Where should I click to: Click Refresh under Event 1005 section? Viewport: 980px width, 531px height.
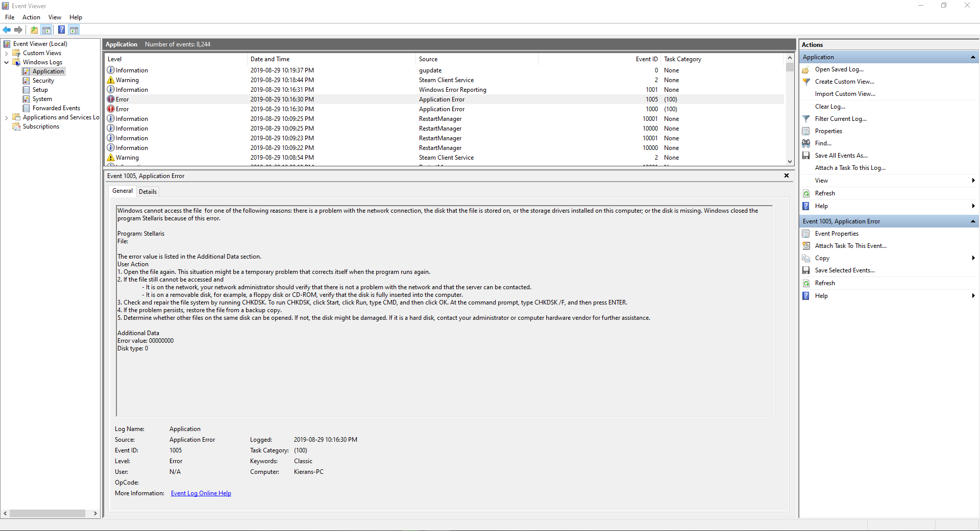tap(825, 283)
